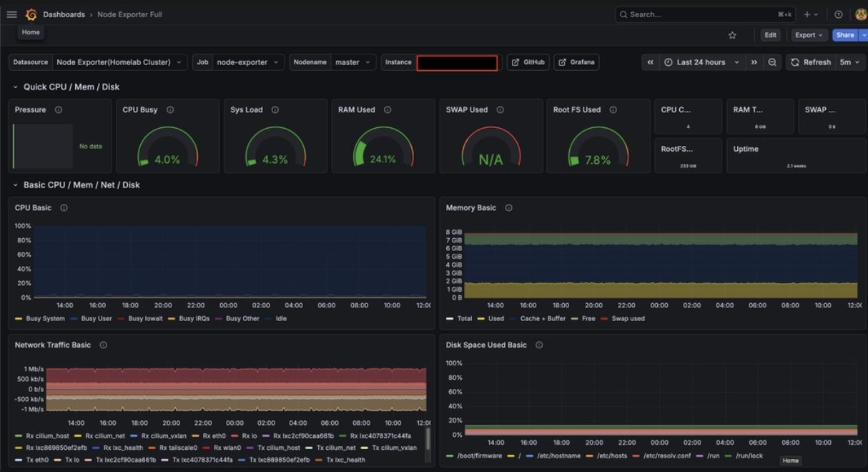Open the user avatar profile menu
The image size is (868, 472).
pos(861,14)
